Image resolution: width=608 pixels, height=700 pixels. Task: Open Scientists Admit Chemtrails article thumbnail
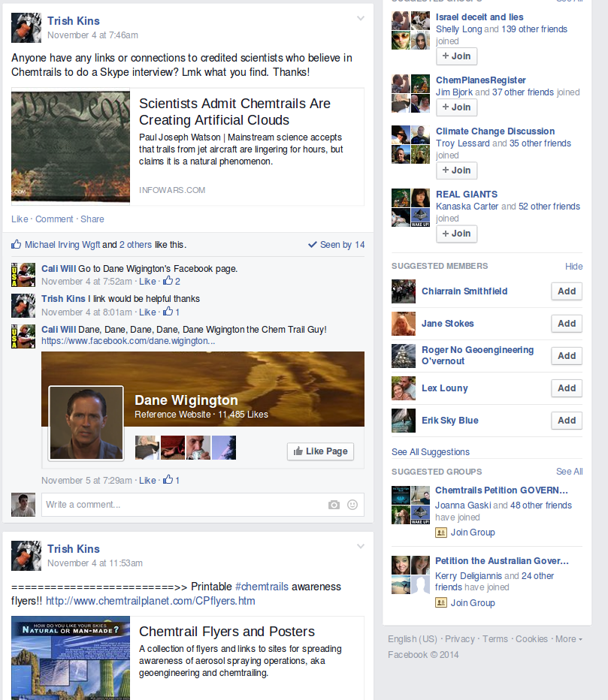pos(71,146)
